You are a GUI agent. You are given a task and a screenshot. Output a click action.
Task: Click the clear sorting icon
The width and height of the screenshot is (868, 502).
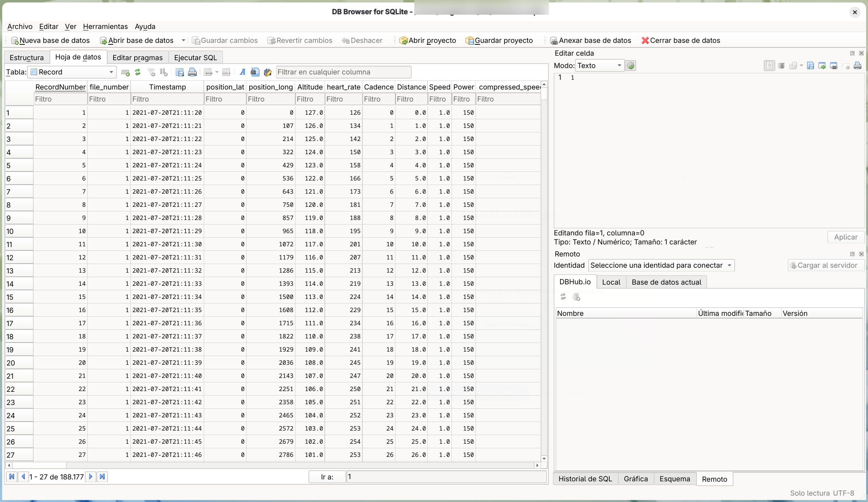[x=164, y=72]
